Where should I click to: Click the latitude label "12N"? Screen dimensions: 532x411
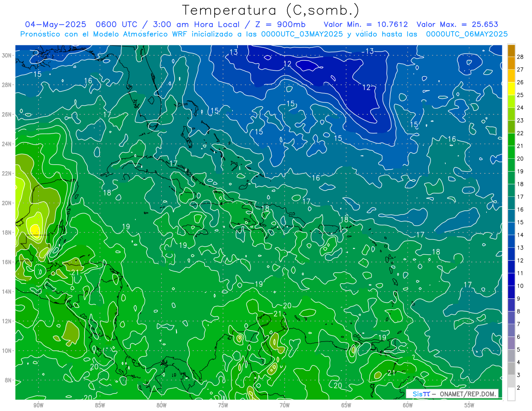click(x=6, y=321)
